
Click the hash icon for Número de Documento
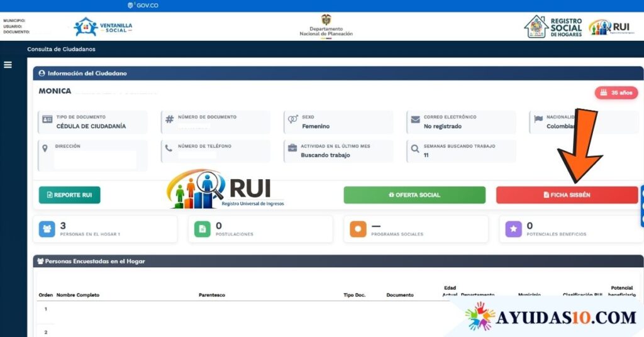(x=169, y=119)
